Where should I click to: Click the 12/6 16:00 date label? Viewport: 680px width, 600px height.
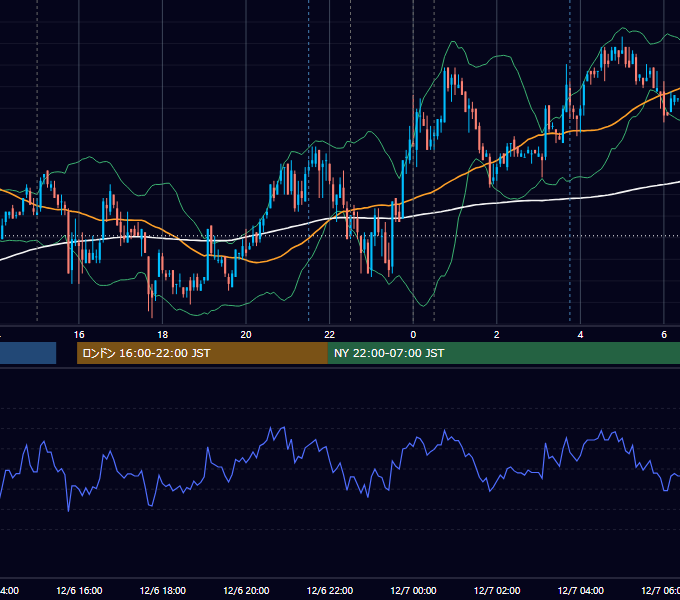pyautogui.click(x=79, y=590)
